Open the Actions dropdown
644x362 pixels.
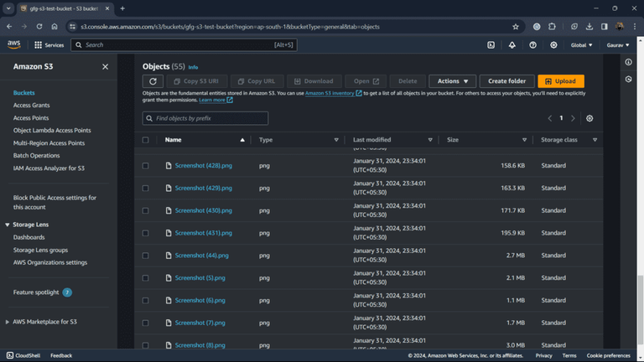click(x=452, y=81)
